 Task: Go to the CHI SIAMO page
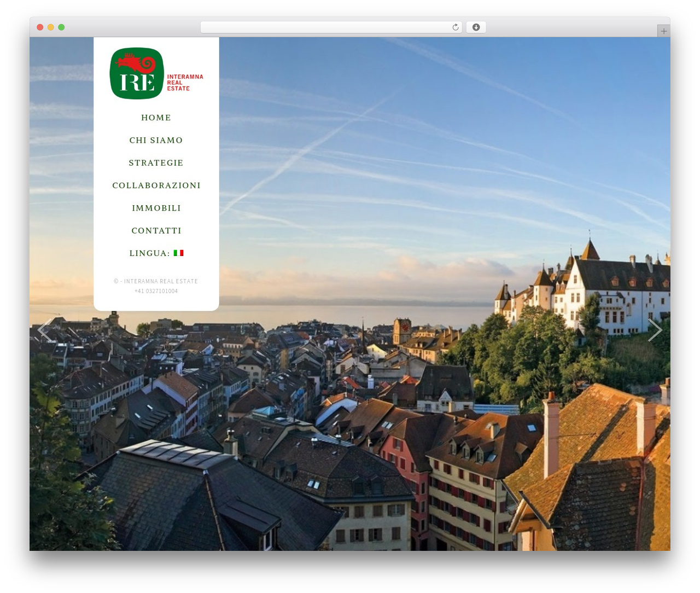[156, 140]
